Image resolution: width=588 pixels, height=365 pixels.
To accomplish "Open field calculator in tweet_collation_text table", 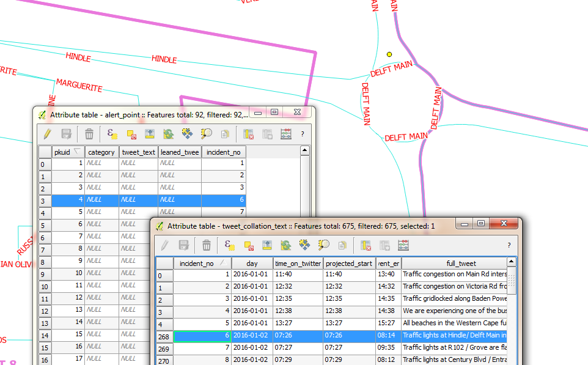I will point(403,245).
